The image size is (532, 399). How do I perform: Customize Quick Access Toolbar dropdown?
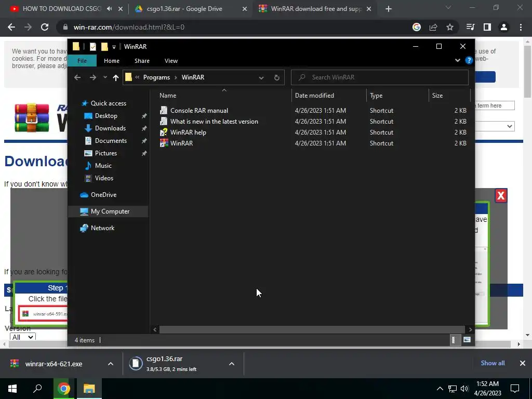pyautogui.click(x=114, y=47)
